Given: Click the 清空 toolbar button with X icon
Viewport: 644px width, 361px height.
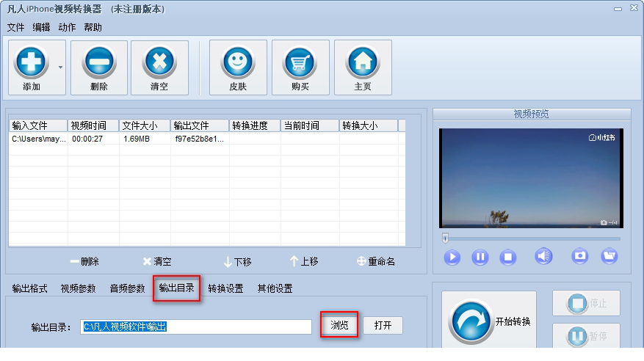Looking at the screenshot, I should click(159, 68).
